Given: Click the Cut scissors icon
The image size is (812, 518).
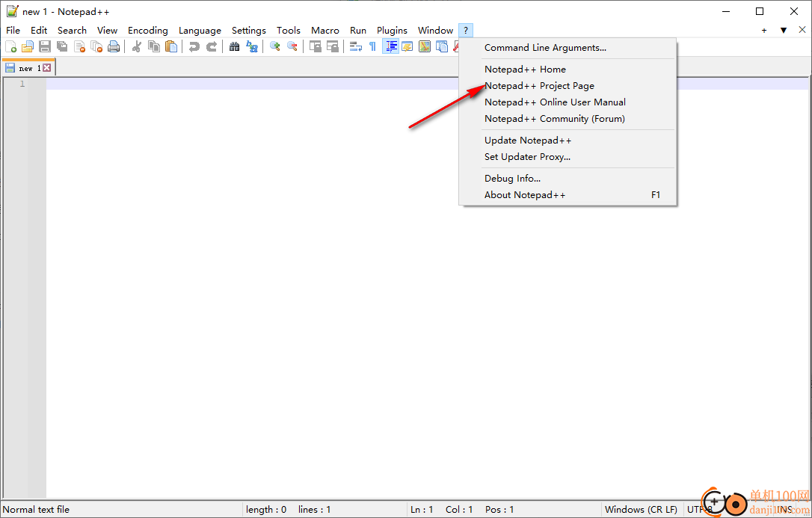Looking at the screenshot, I should [137, 46].
